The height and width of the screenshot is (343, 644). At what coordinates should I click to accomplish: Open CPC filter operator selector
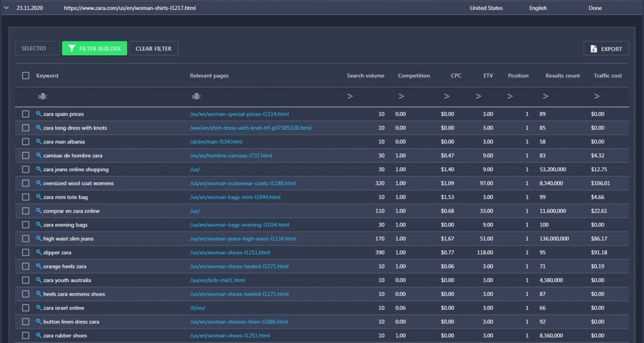[x=447, y=96]
